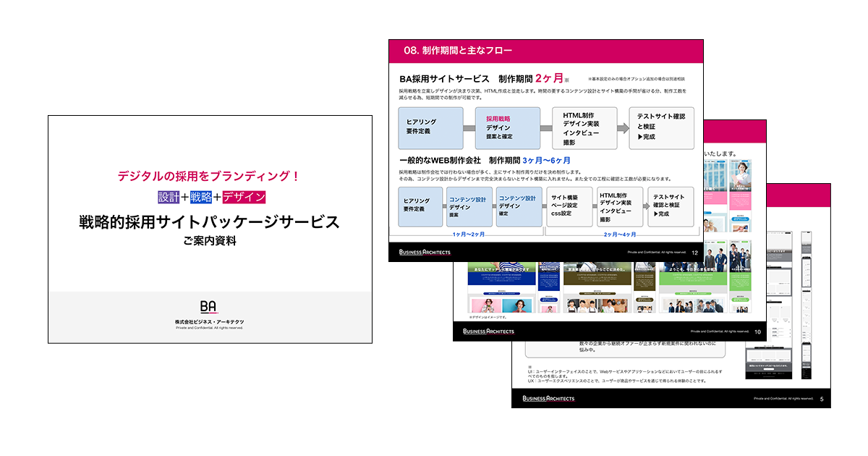The width and height of the screenshot is (868, 456).
Task: Click the red 2ヶ月 production period text
Action: (549, 77)
